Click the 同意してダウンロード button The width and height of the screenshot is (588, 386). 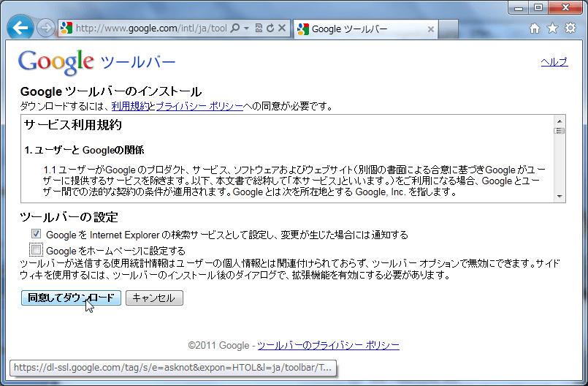pyautogui.click(x=72, y=298)
